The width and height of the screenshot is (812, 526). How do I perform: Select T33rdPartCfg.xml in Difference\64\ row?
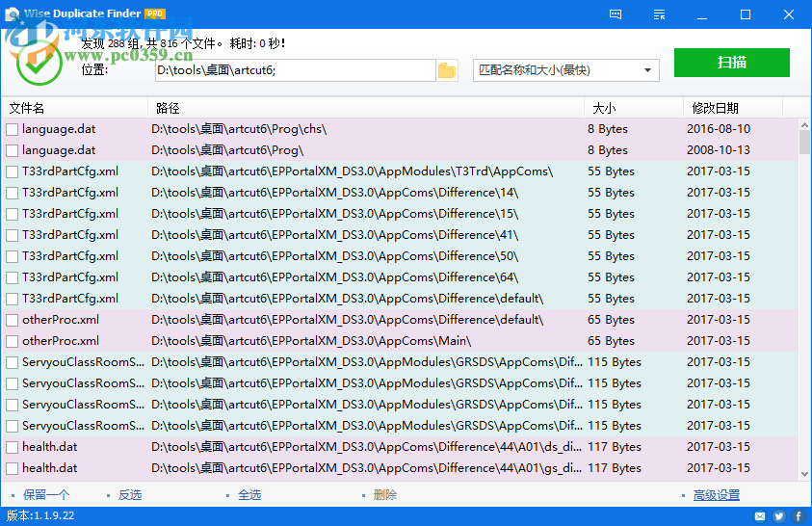click(x=400, y=277)
